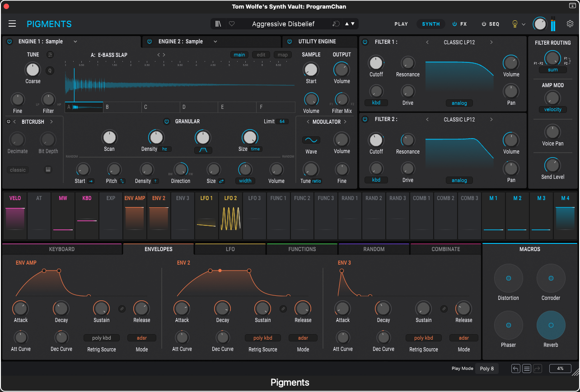Click the Phaser macro knob

point(509,325)
